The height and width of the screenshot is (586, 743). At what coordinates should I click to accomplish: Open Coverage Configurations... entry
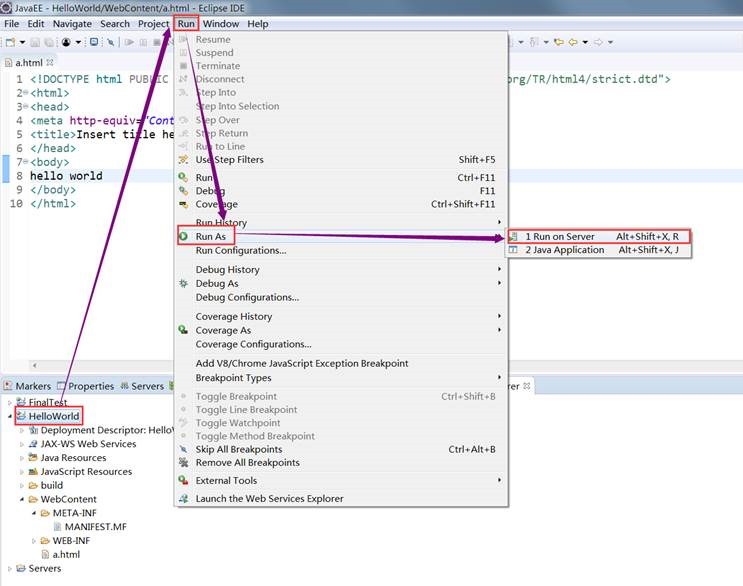[x=341, y=344]
